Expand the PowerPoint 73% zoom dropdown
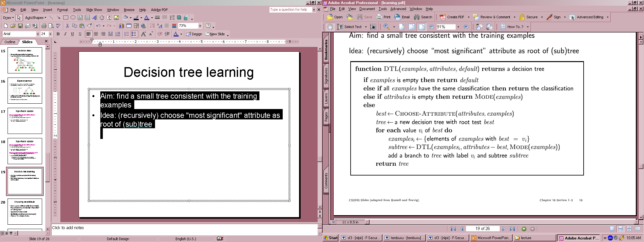 click(x=200, y=26)
